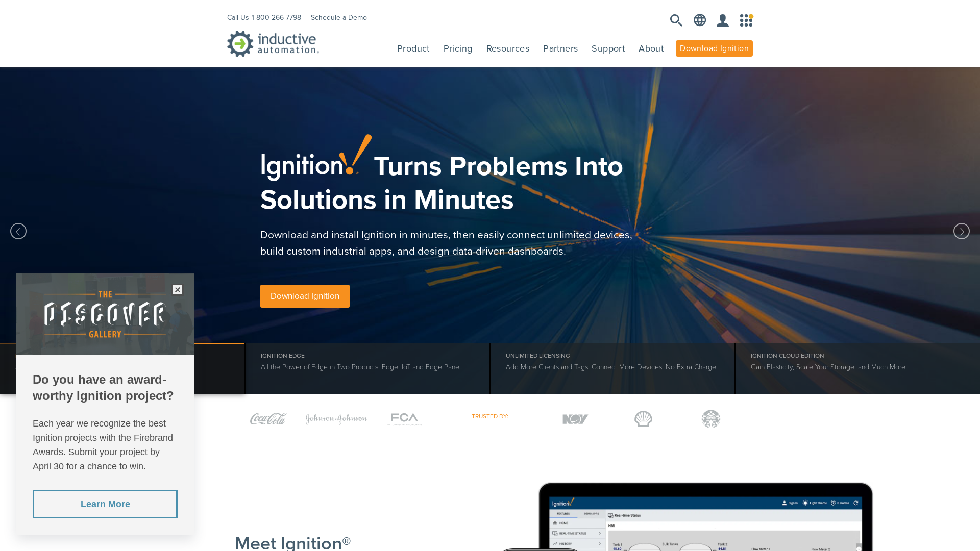Click the search icon in the header

(x=676, y=20)
